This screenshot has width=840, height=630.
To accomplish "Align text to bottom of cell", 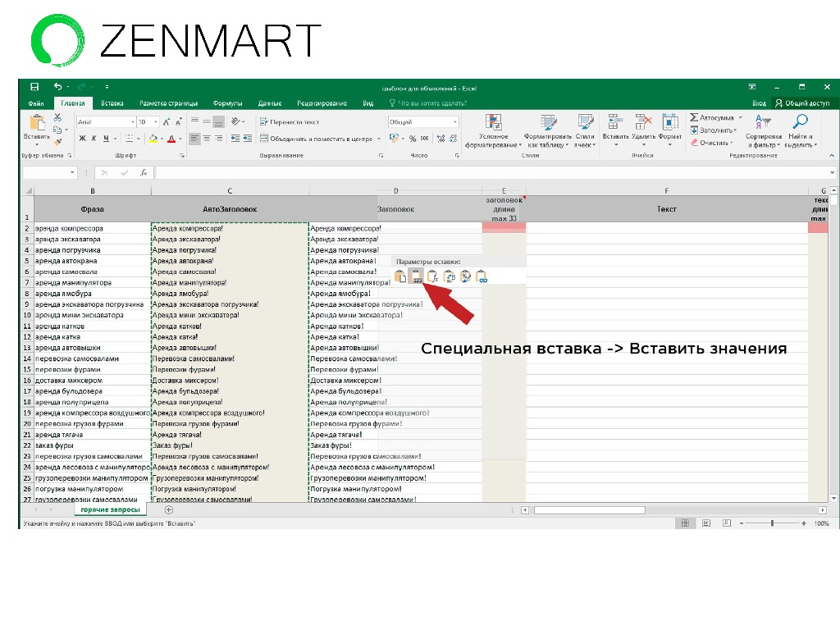I will [x=218, y=121].
